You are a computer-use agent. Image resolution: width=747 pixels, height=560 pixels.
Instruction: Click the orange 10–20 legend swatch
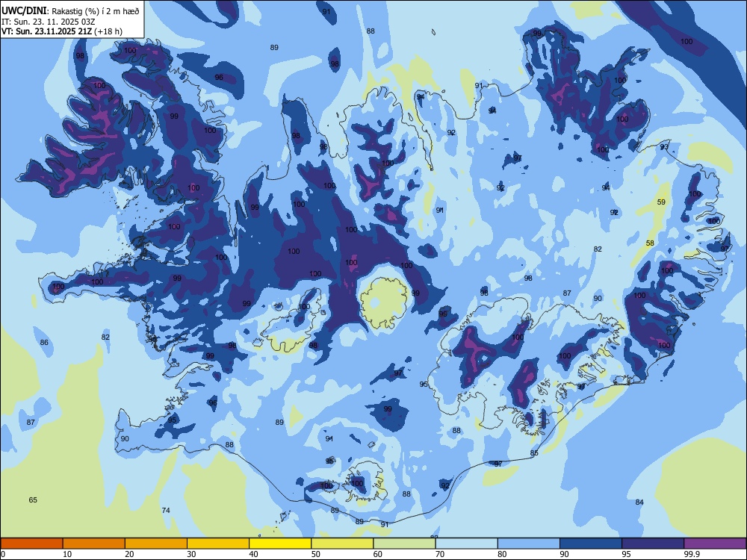pos(94,544)
